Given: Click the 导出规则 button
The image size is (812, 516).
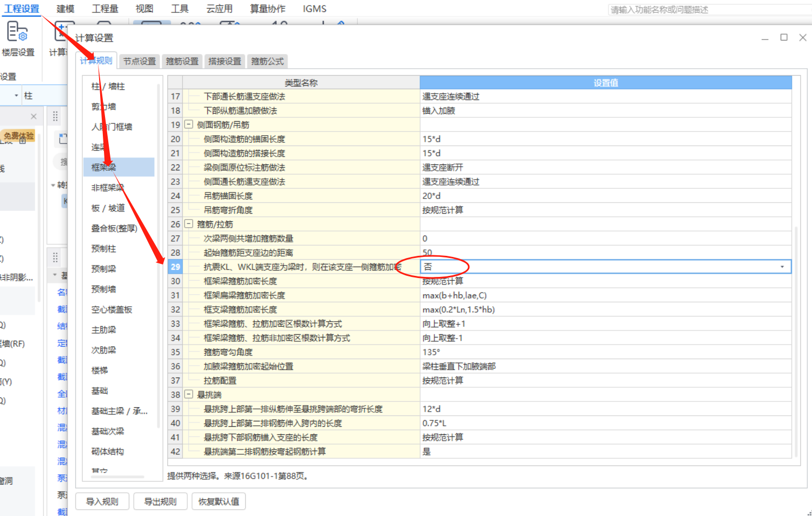Looking at the screenshot, I should (x=160, y=501).
